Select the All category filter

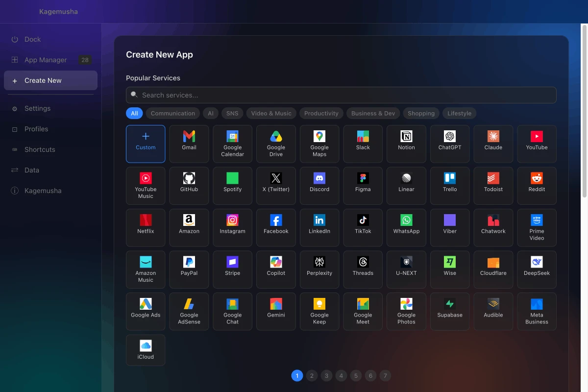coord(134,113)
